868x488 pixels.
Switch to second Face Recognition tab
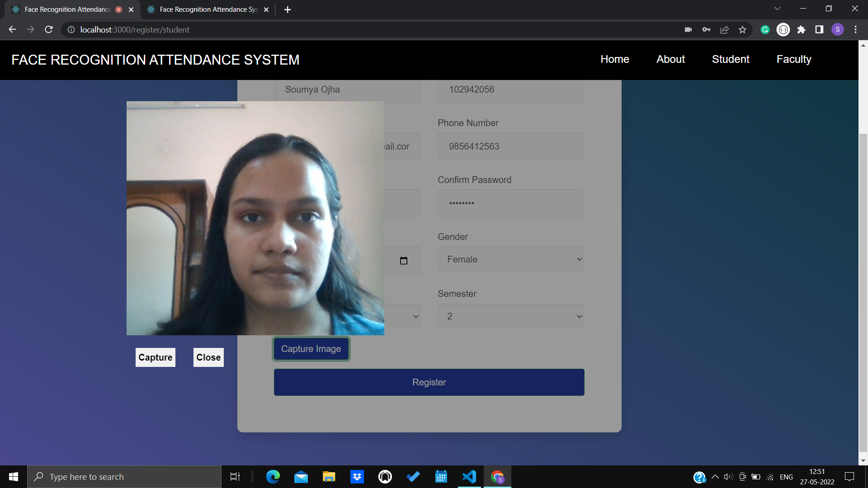coord(208,9)
